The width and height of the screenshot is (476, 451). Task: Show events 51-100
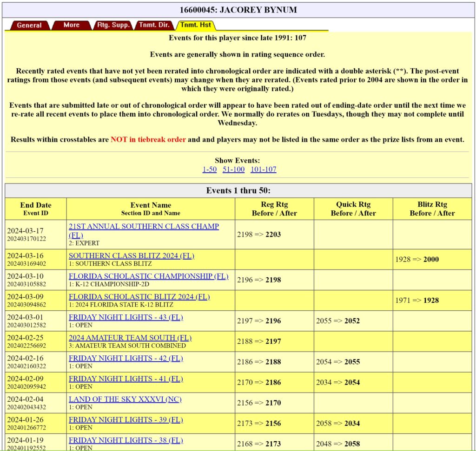233,170
